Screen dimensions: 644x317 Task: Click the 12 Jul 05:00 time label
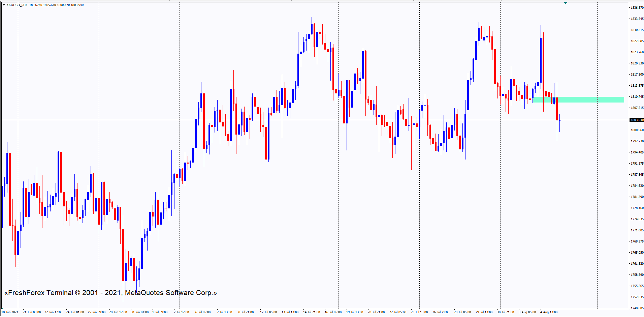pos(268,312)
